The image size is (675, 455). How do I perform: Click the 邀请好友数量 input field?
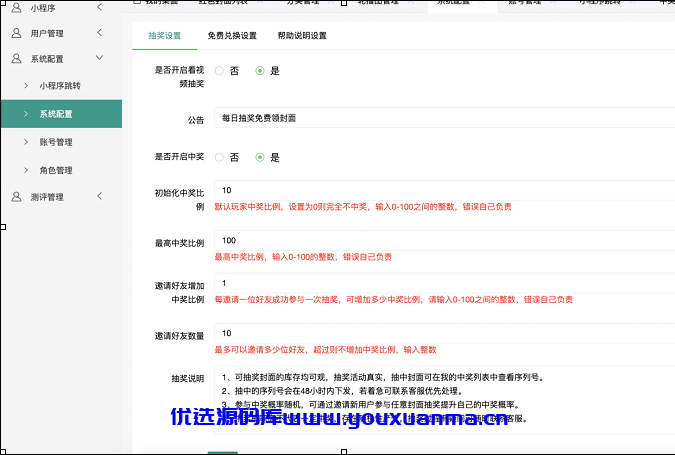[444, 333]
